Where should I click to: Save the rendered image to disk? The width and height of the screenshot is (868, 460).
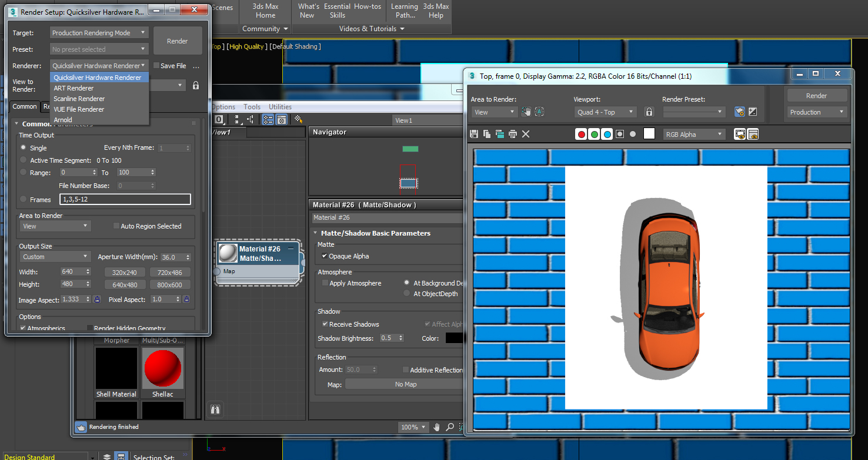tap(473, 134)
